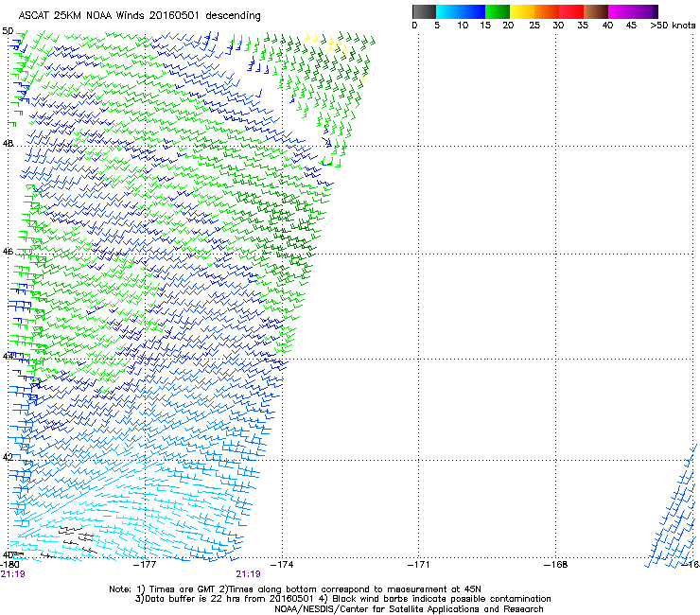
Task: Click the 'NOAA/NESDIS/Center for Satellite Applications and Research' credit
Action: [409, 609]
